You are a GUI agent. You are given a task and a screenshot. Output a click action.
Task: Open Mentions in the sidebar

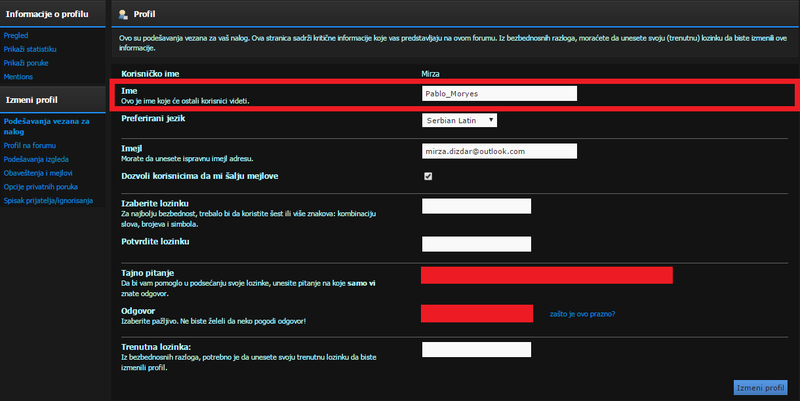click(20, 77)
